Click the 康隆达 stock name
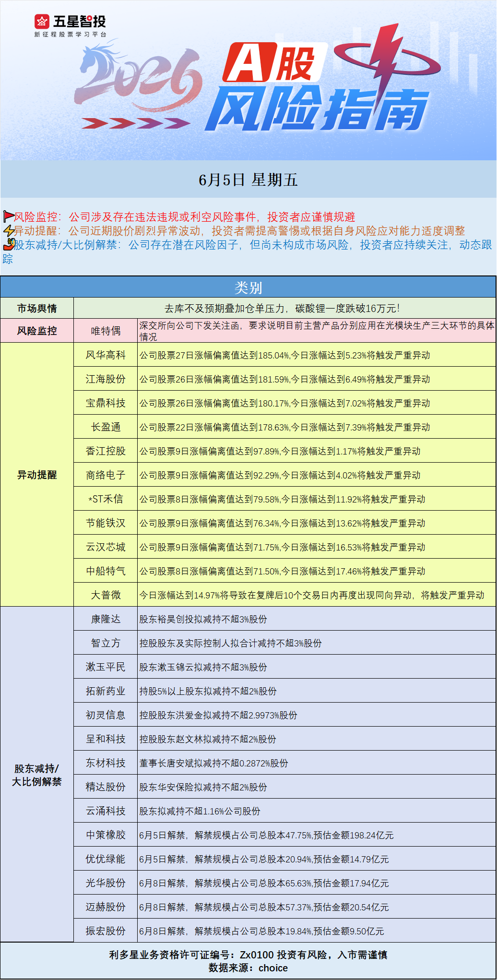 [x=106, y=619]
